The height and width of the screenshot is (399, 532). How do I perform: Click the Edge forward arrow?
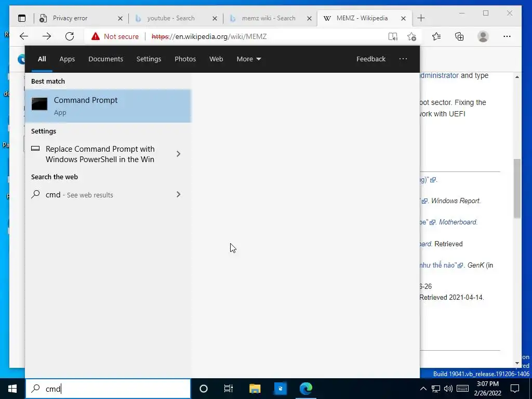46,36
